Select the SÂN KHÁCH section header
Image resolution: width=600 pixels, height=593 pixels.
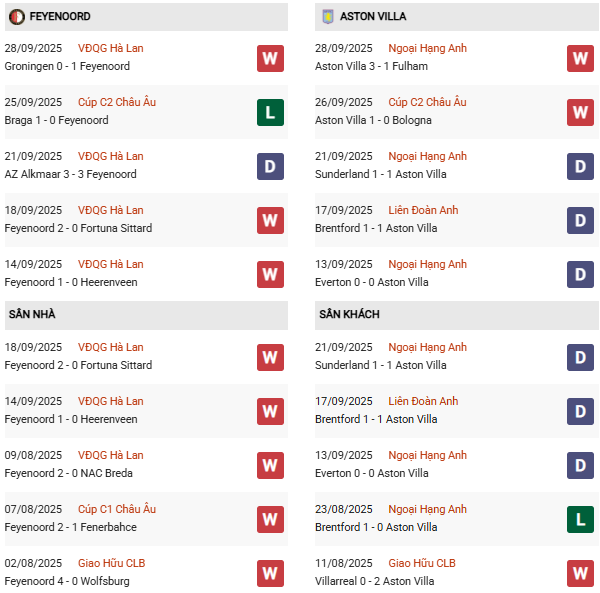tap(349, 314)
